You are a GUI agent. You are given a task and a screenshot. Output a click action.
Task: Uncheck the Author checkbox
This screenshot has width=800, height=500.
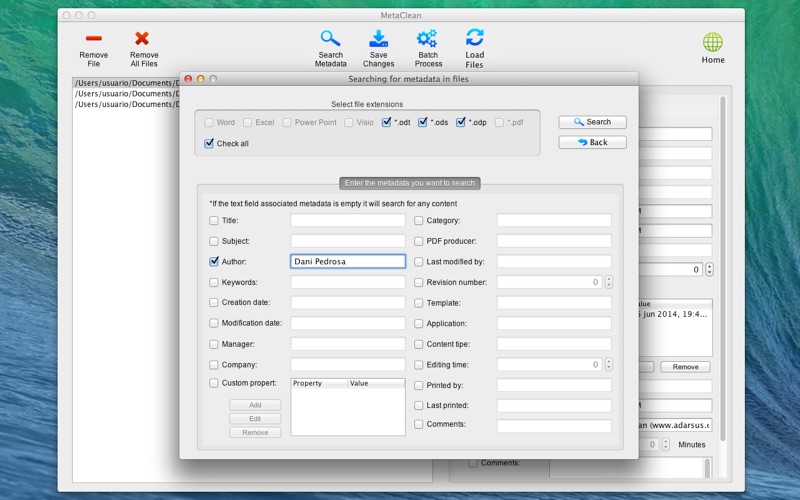(x=214, y=261)
